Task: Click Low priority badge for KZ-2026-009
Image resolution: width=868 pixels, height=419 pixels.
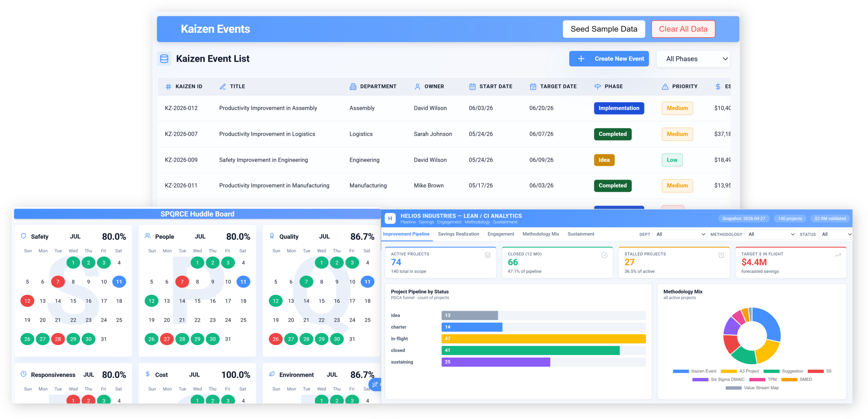Action: click(672, 160)
